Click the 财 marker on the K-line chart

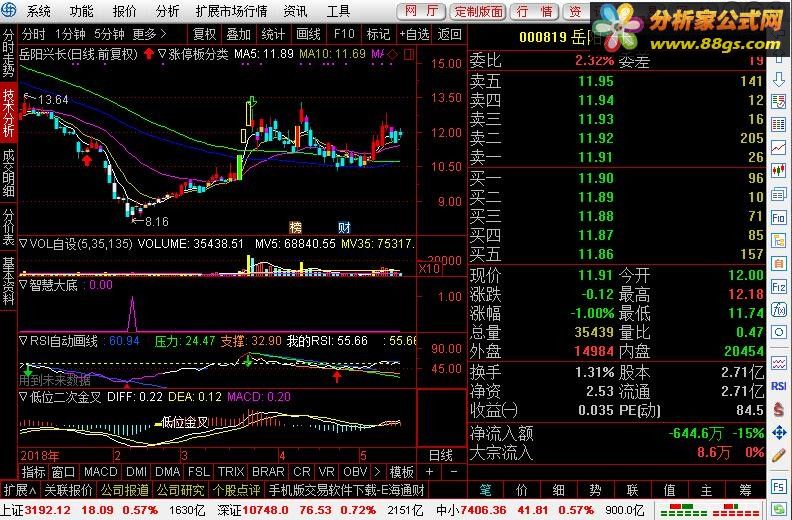pyautogui.click(x=344, y=227)
